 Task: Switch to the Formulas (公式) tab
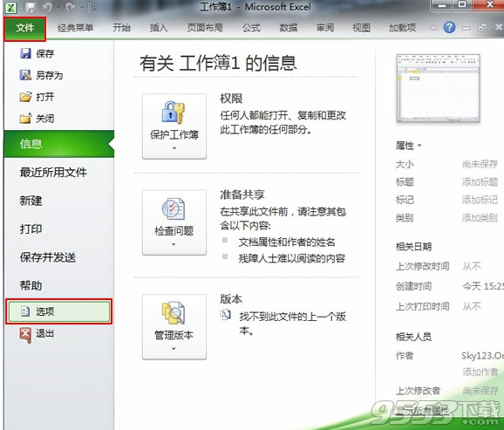point(251,28)
